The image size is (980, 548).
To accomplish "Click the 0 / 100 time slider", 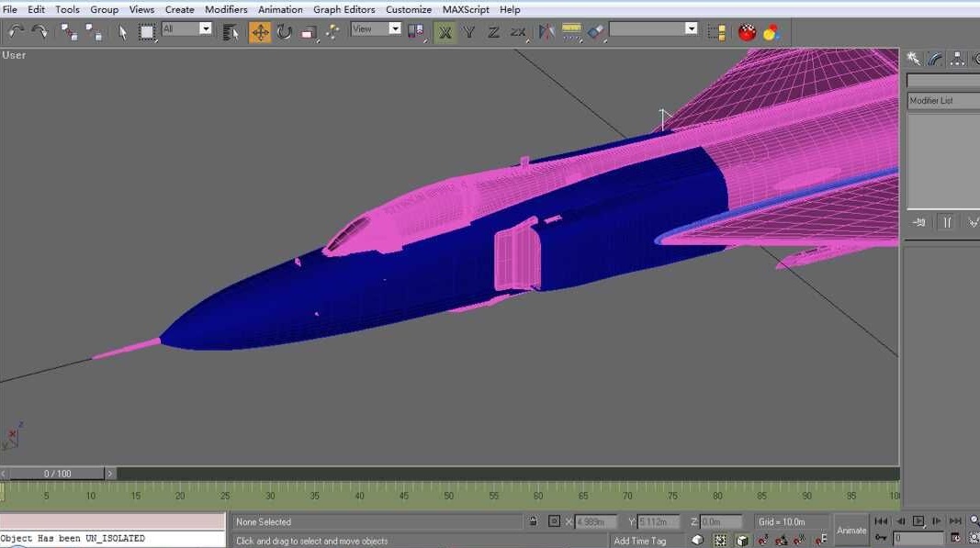I will coord(58,474).
